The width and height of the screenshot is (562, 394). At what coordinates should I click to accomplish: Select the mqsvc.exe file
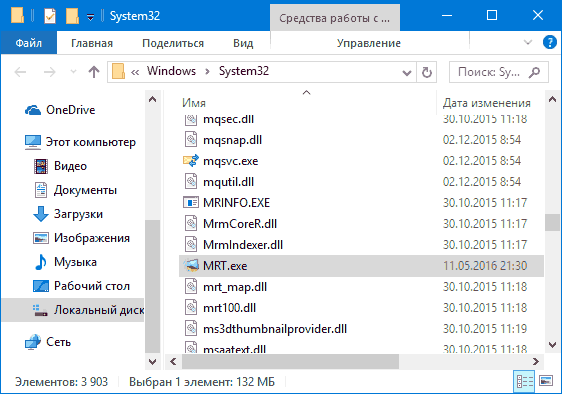pyautogui.click(x=230, y=161)
